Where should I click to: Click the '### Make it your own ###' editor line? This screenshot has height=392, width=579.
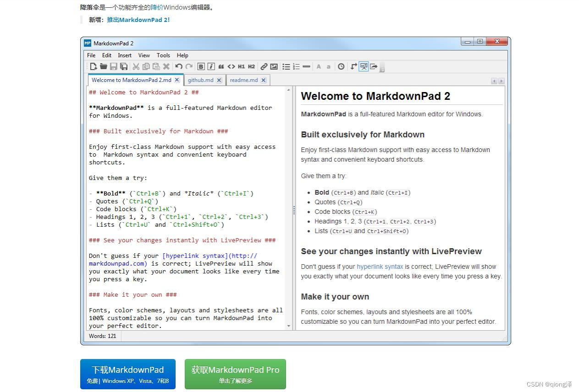[133, 294]
